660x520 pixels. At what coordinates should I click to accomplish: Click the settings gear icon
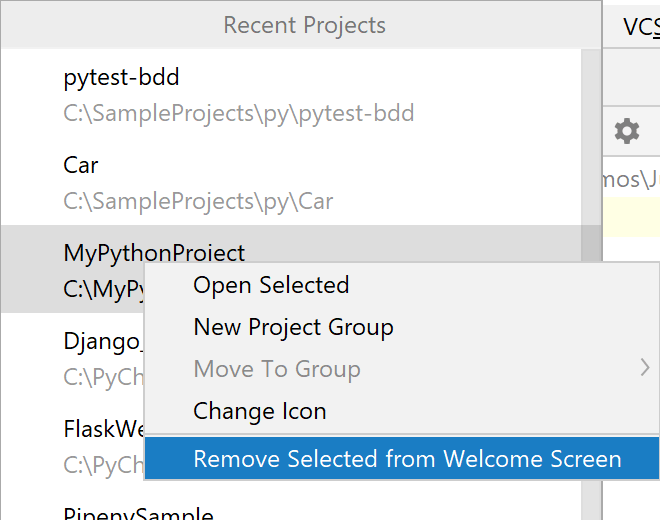pyautogui.click(x=627, y=130)
